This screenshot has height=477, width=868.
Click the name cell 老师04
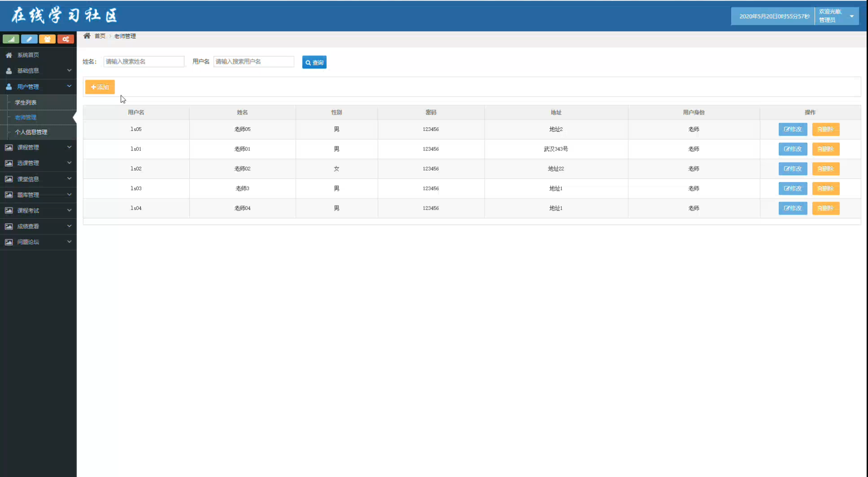tap(242, 208)
